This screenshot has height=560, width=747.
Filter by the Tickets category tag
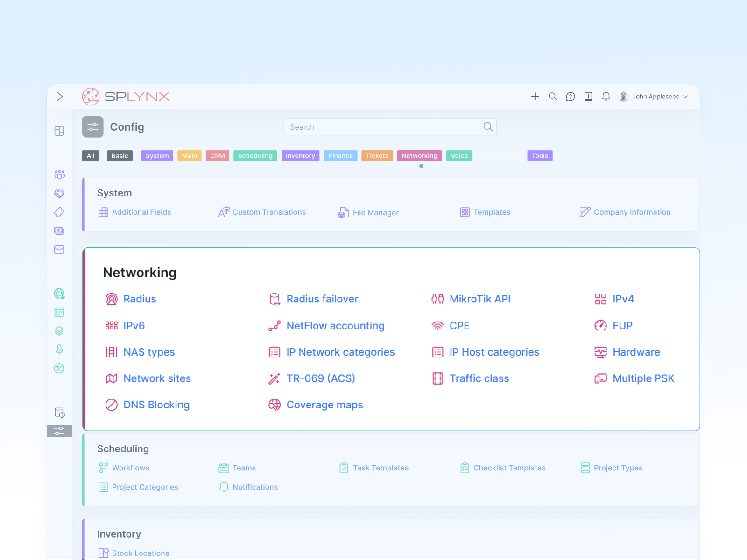tap(377, 156)
